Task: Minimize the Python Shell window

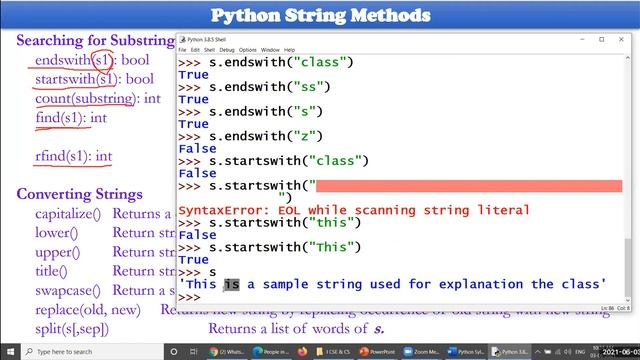Action: (582, 40)
